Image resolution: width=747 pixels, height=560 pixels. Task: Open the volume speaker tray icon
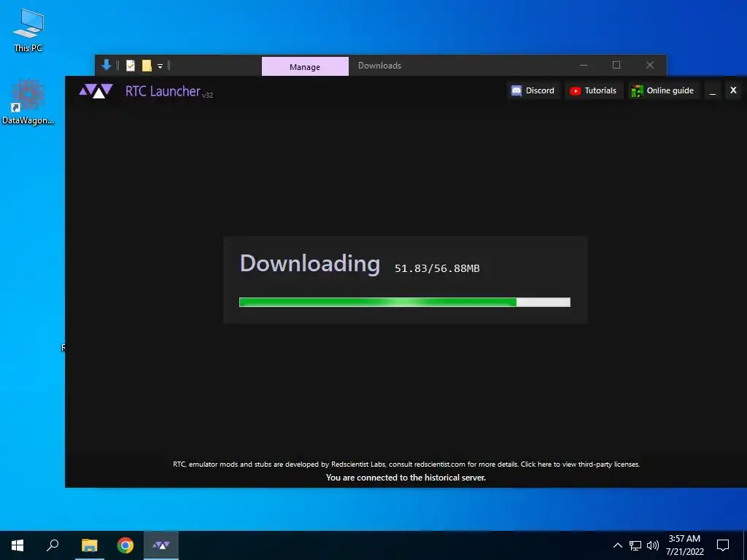653,545
